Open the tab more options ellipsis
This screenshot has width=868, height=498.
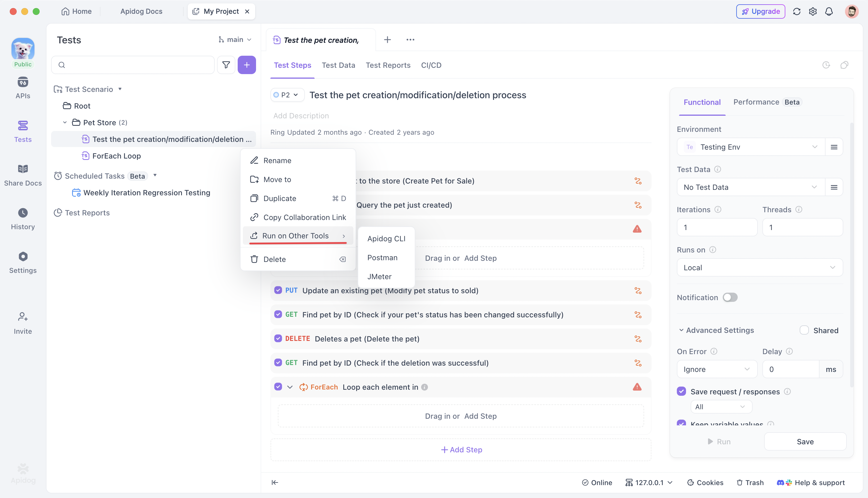pyautogui.click(x=410, y=40)
